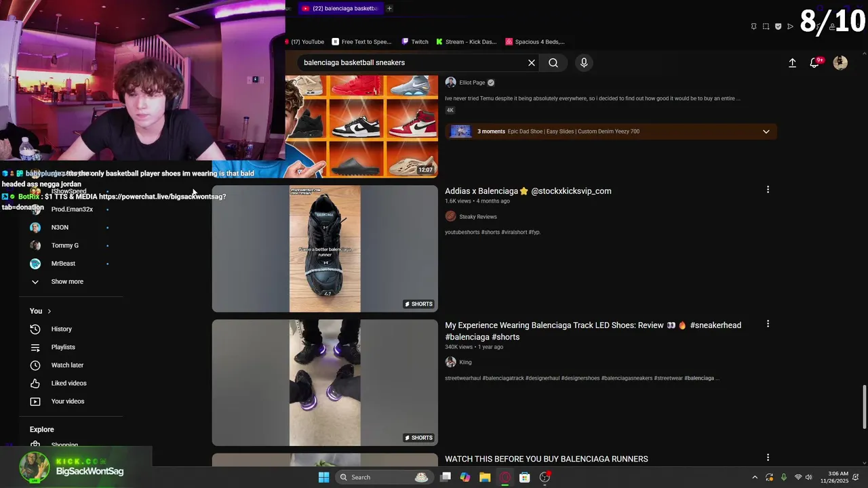Click the browser pin icon in top toolbar

[753, 26]
